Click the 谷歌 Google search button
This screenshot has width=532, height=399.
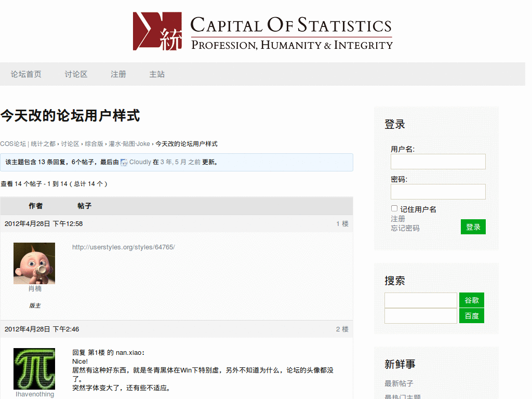click(471, 300)
